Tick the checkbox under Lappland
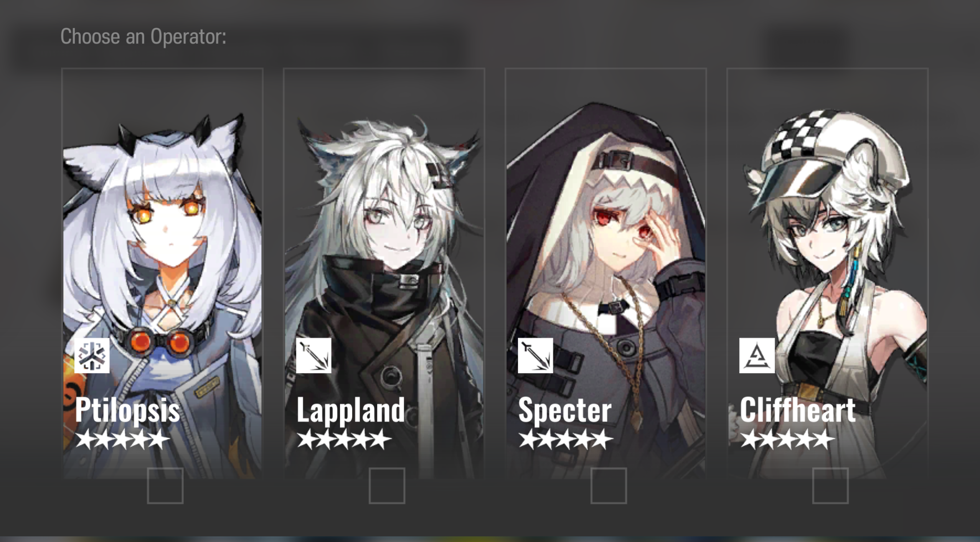Viewport: 980px width, 542px height. (x=387, y=486)
